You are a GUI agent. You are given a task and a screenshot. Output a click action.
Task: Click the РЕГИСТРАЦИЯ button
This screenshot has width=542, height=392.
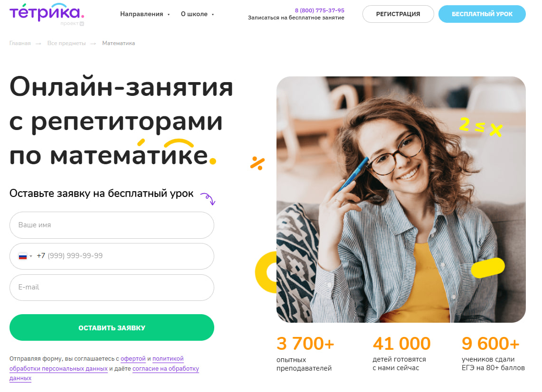tap(398, 14)
